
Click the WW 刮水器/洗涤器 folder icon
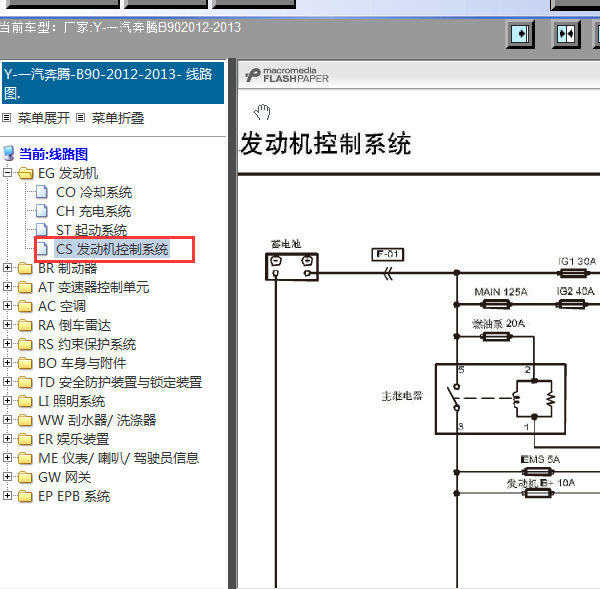(25, 420)
